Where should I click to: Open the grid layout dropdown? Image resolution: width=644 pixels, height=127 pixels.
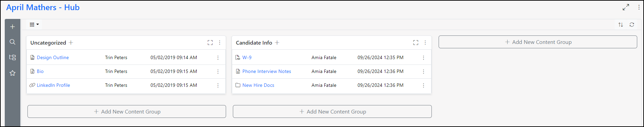34,24
